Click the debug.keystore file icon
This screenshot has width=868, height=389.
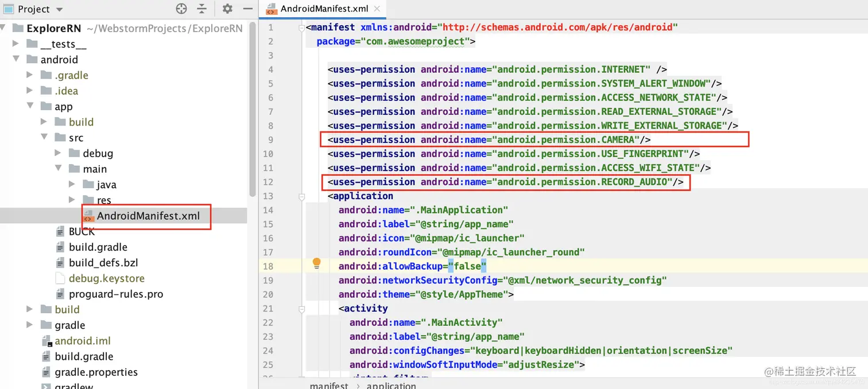[x=60, y=278]
